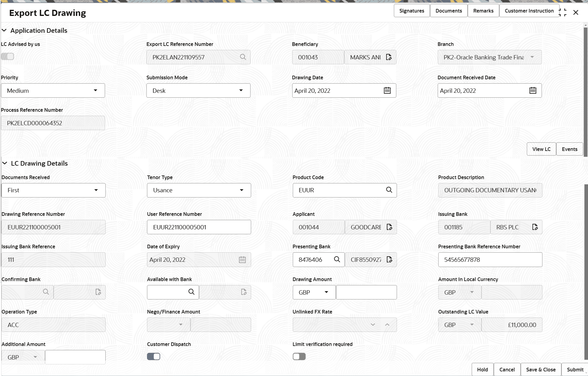588x376 pixels.
Task: Open the Priority dropdown
Action: (95, 90)
